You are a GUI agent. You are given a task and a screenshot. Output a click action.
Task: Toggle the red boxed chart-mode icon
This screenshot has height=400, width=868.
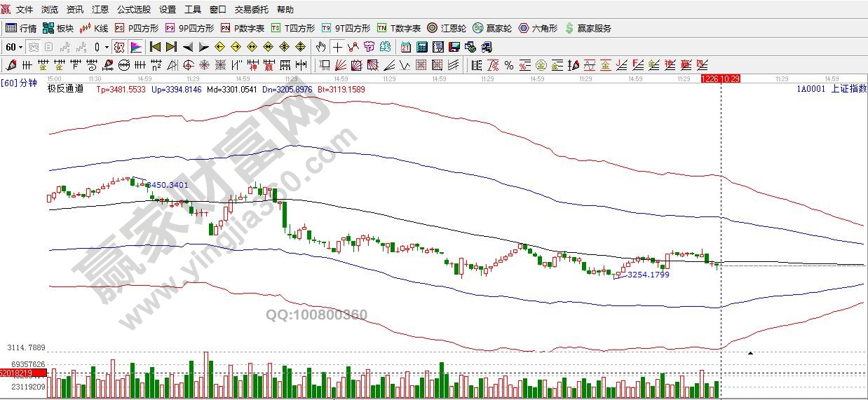118,48
